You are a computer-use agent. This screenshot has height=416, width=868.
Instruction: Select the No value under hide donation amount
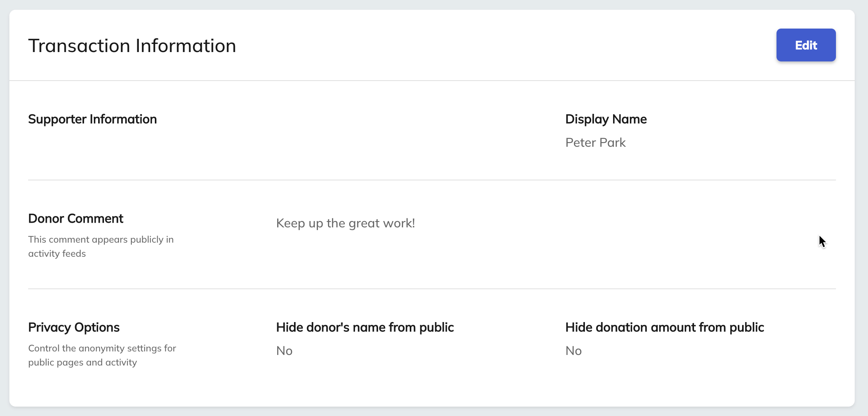coord(574,351)
